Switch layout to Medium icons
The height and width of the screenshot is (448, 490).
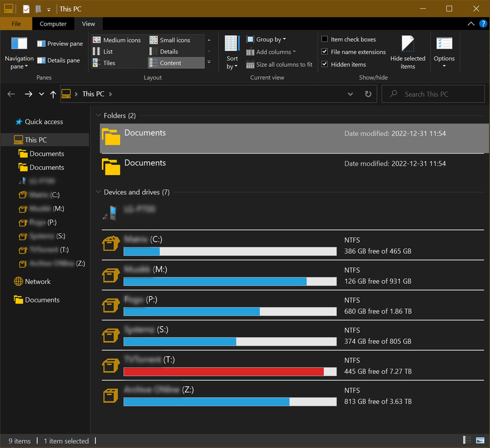click(x=117, y=40)
